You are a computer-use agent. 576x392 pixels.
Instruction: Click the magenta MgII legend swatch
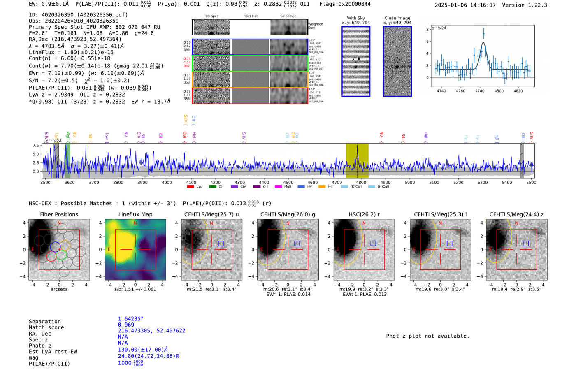(x=278, y=186)
